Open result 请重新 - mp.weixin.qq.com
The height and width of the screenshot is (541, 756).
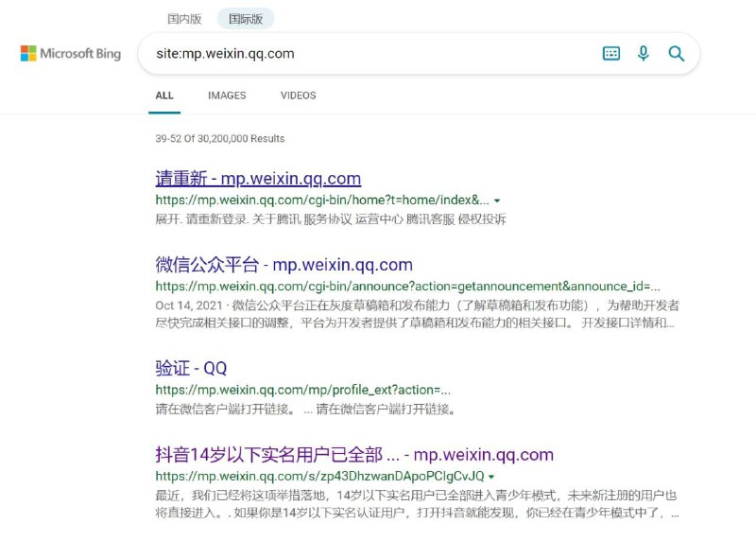(x=258, y=179)
